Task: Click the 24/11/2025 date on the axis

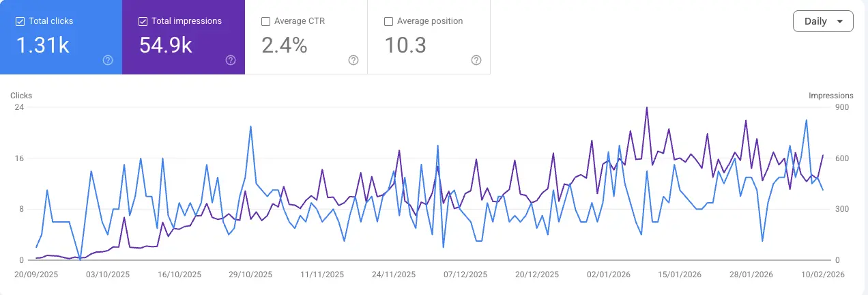Action: (x=393, y=275)
